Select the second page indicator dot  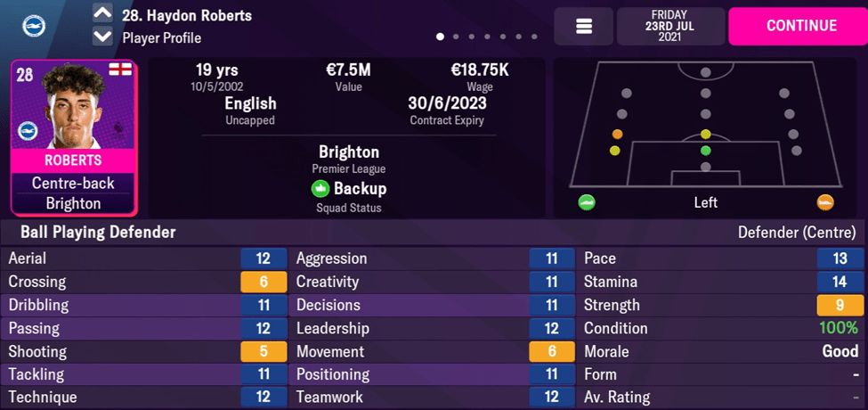pyautogui.click(x=457, y=37)
